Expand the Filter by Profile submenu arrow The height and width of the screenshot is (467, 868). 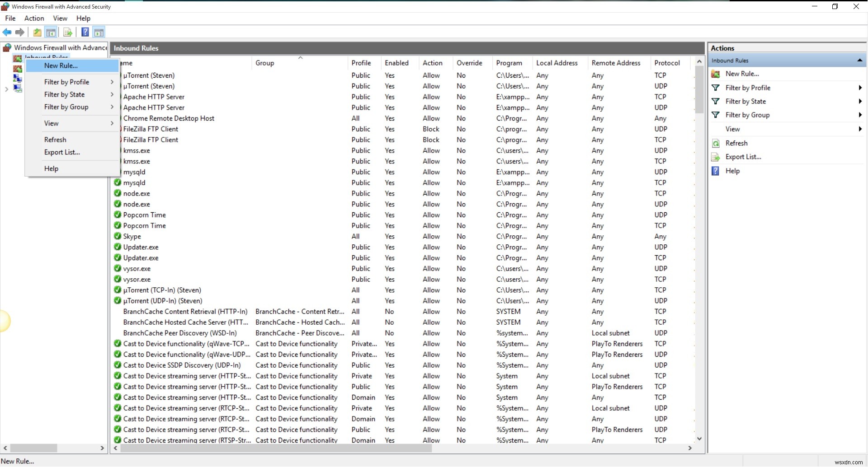point(111,82)
